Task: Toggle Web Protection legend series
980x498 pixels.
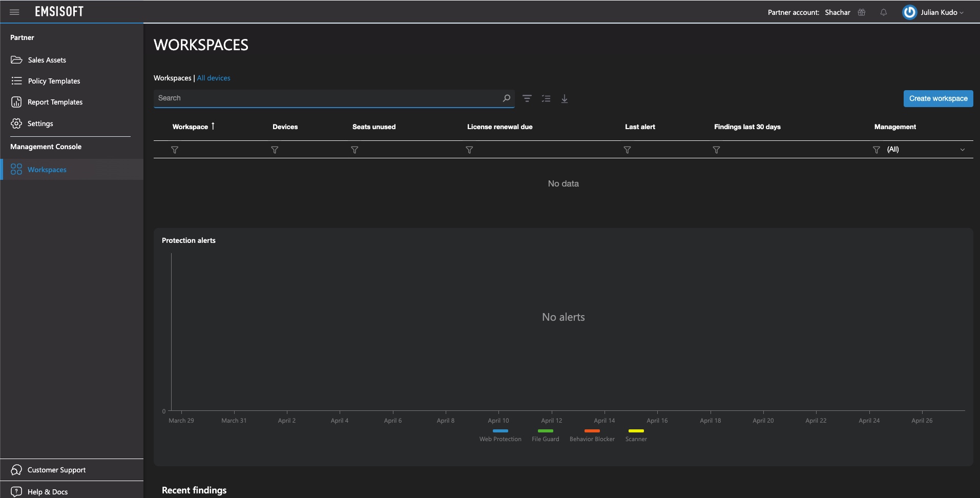Action: (500, 435)
